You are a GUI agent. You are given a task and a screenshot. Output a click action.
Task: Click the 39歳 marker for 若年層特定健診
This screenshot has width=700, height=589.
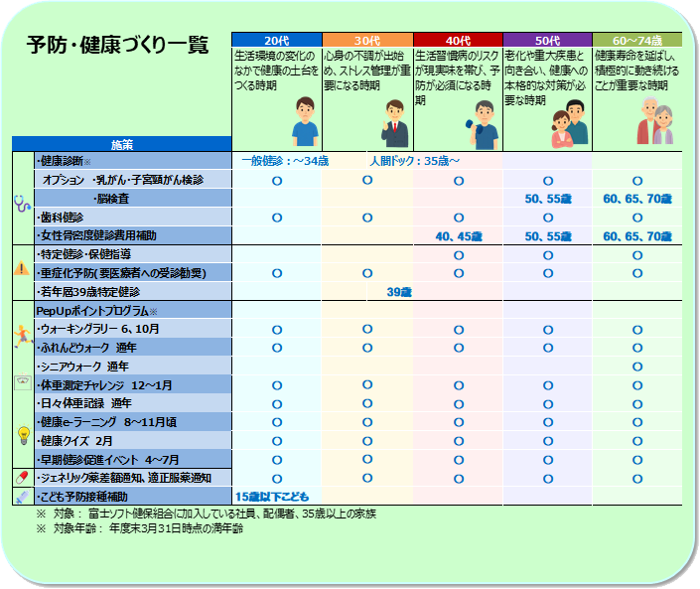click(398, 292)
